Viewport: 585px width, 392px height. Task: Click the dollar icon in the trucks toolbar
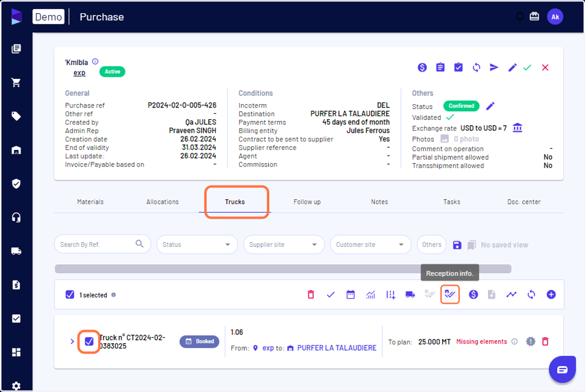(x=473, y=294)
